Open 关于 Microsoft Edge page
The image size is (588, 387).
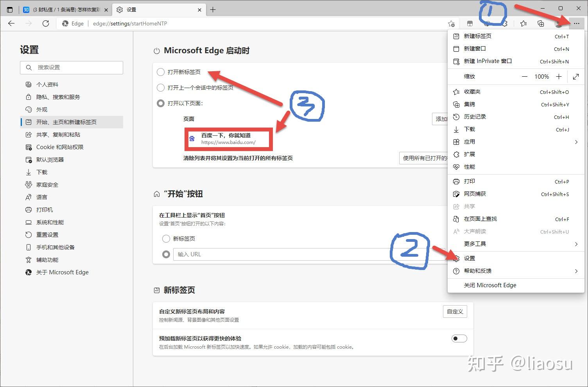point(72,272)
